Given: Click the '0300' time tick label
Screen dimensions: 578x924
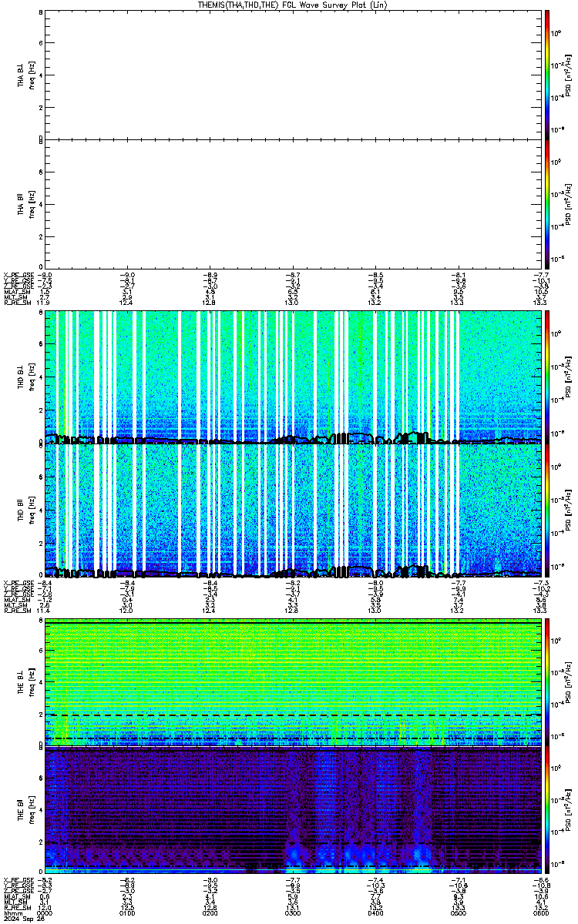Looking at the screenshot, I should click(x=294, y=914).
